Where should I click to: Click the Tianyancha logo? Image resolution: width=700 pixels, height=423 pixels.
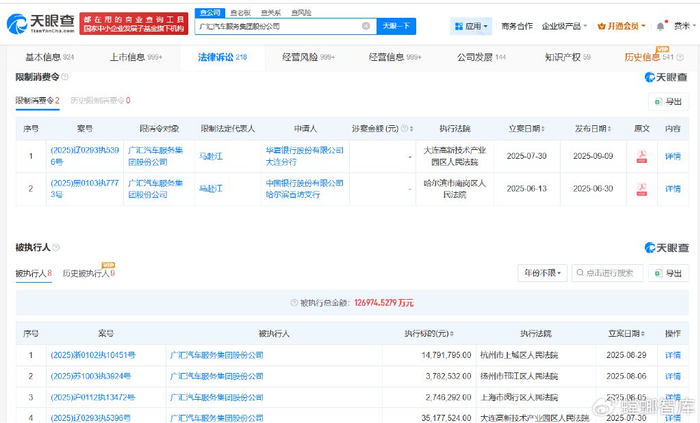[41, 24]
